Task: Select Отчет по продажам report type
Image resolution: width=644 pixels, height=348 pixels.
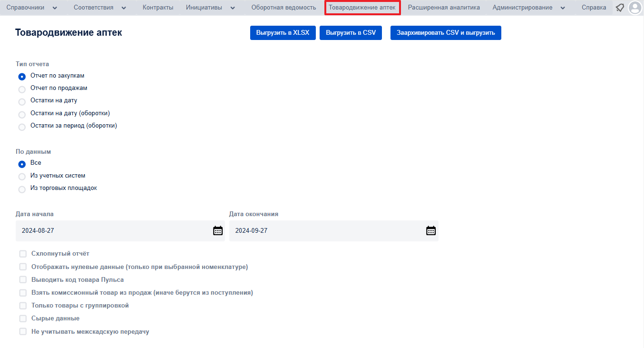Action: pos(22,89)
